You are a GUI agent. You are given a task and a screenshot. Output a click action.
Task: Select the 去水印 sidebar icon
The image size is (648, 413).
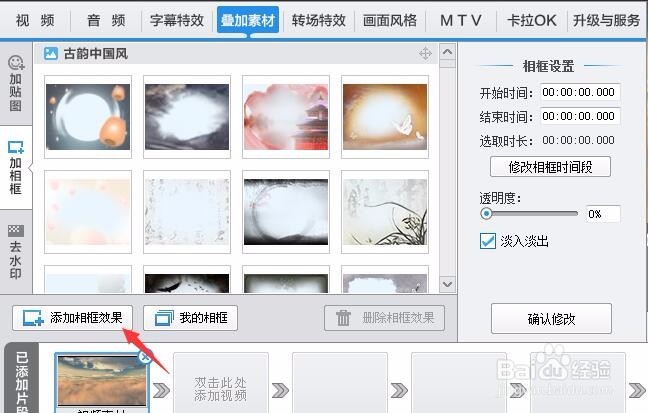[16, 251]
